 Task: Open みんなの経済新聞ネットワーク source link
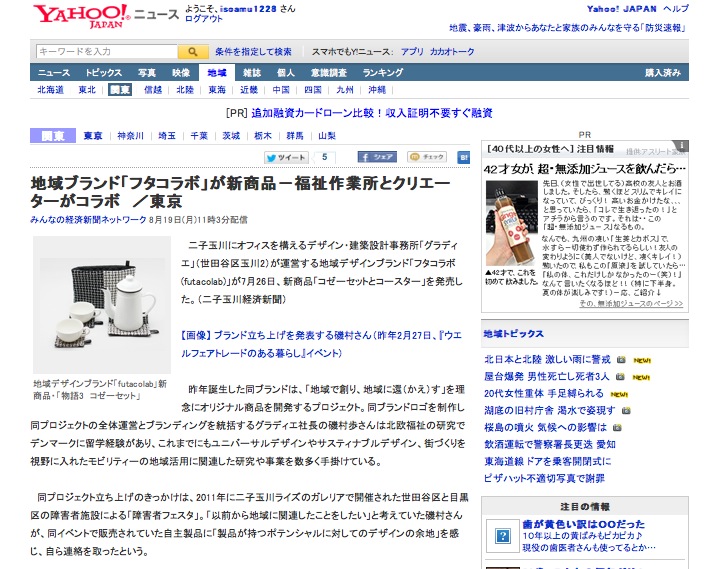click(88, 220)
